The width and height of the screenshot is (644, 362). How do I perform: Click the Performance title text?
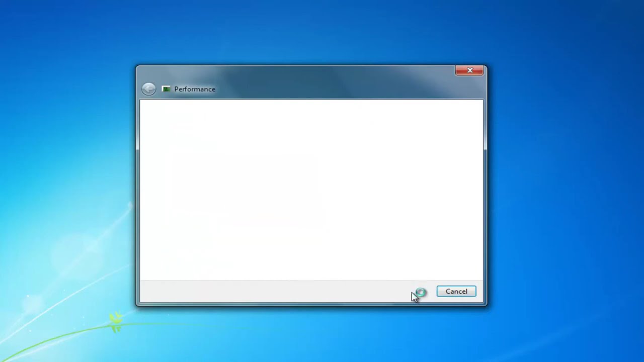195,89
